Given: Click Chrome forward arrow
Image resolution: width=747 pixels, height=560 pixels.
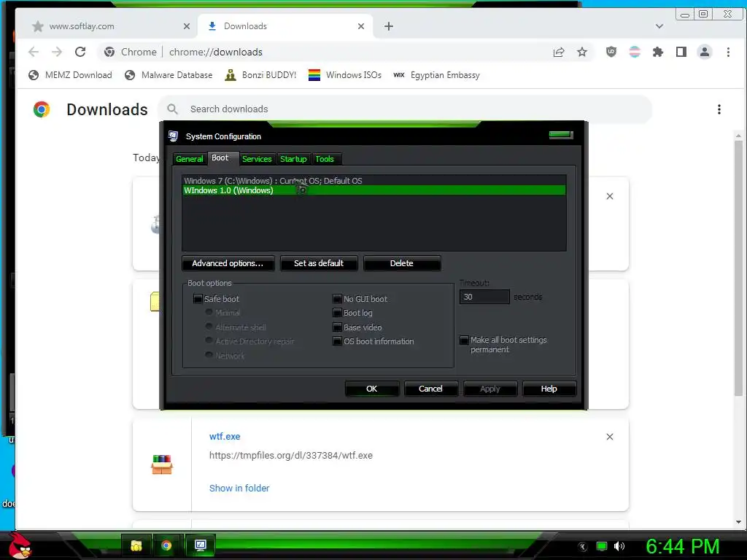Looking at the screenshot, I should click(57, 52).
